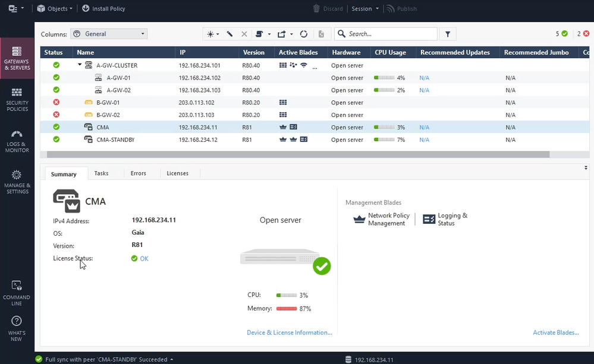Viewport: 594px width, 364px height.
Task: Click the Activate Blades link
Action: pos(555,333)
